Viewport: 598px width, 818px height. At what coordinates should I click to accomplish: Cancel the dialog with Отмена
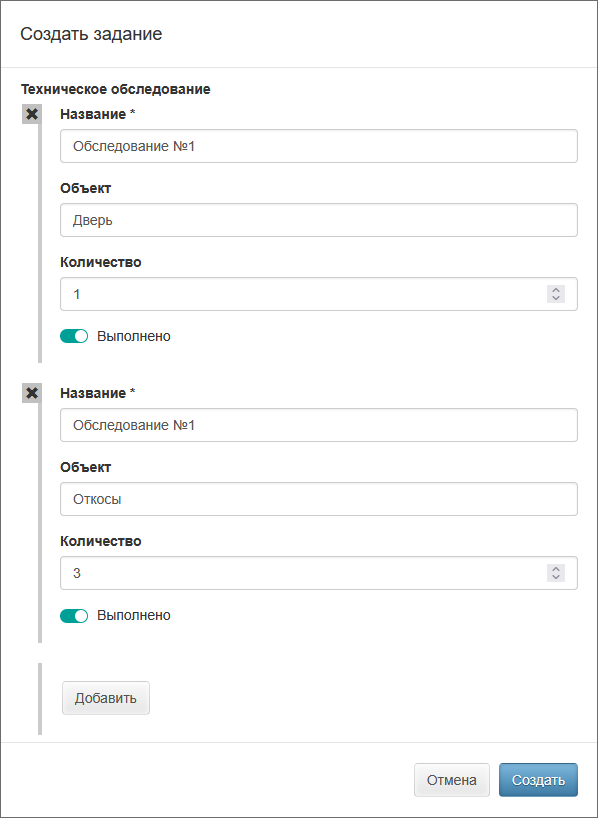[452, 780]
